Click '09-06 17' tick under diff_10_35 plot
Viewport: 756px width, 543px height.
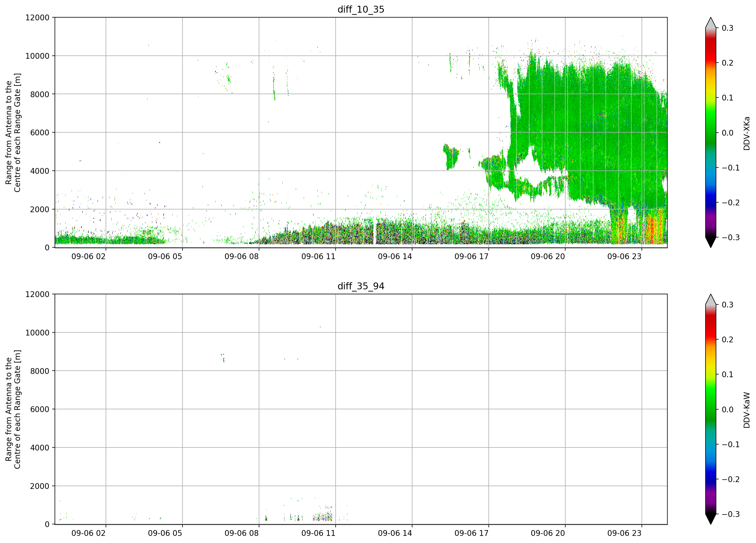(471, 256)
